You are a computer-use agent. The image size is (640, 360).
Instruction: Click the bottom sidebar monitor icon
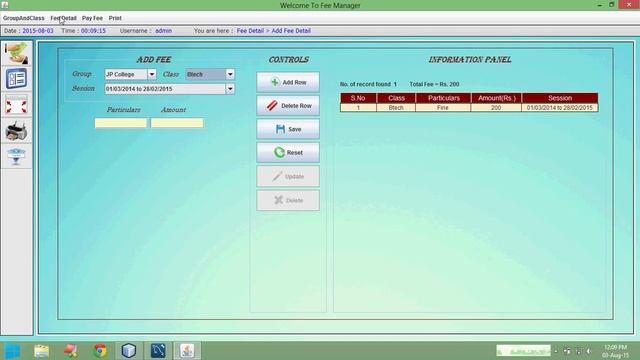pyautogui.click(x=16, y=156)
